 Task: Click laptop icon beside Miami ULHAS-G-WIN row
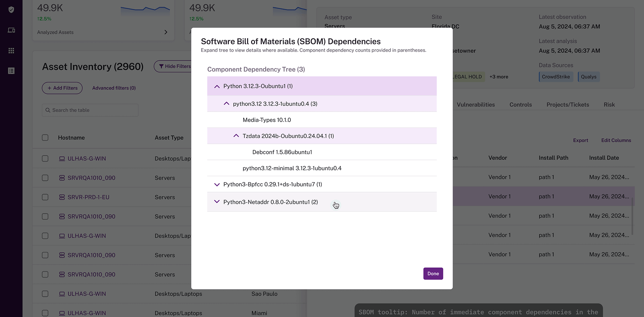(x=62, y=313)
